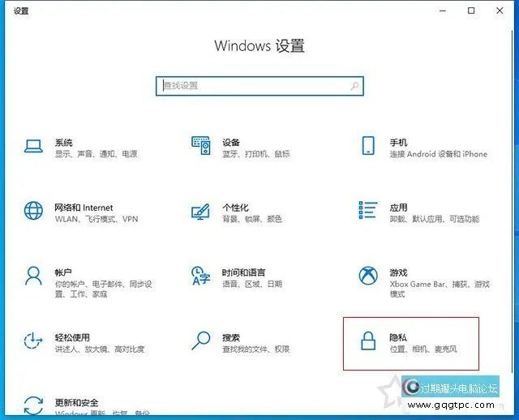Select the 应用 heading text
The width and height of the screenshot is (519, 420).
coord(398,208)
